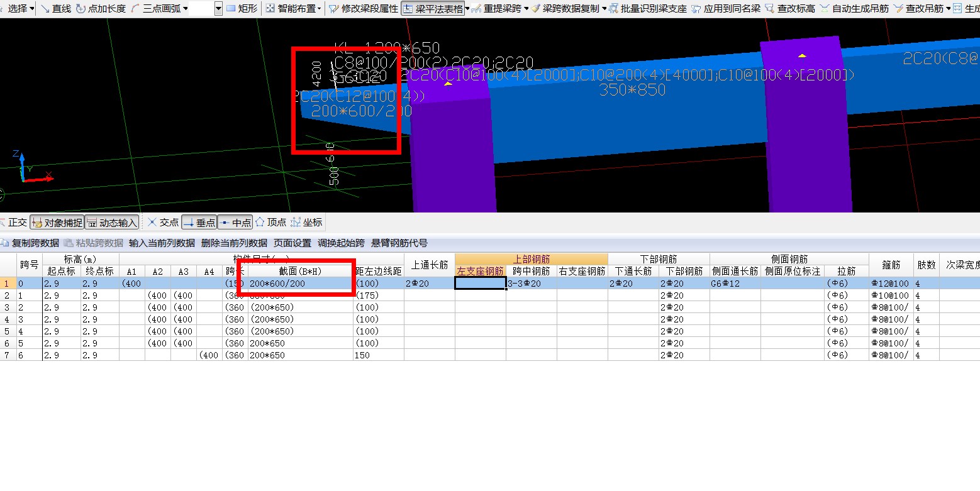The width and height of the screenshot is (980, 491).
Task: Click 查改吊筋 tool
Action: coord(918,9)
